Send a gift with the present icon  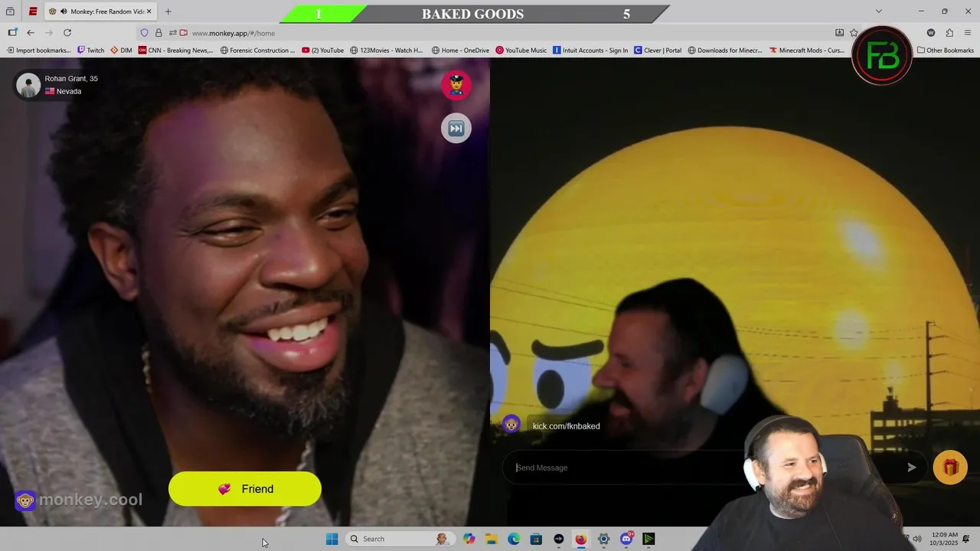click(950, 468)
